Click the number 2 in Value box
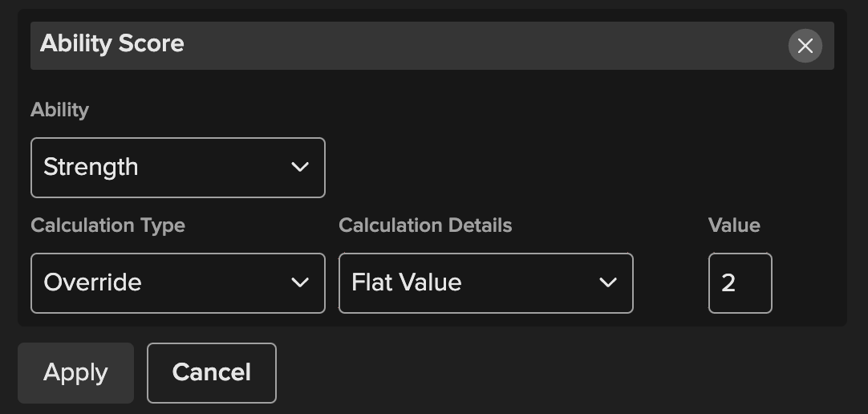 pos(728,282)
